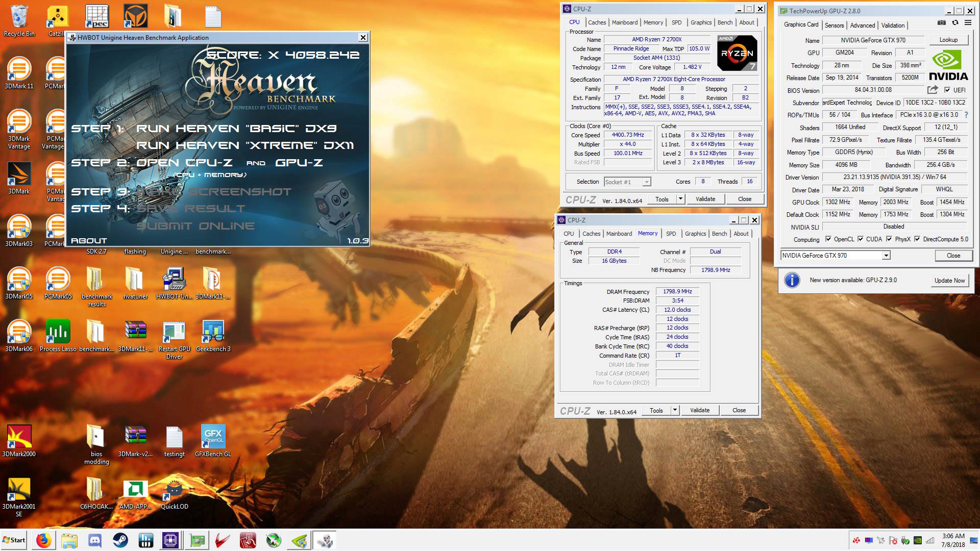Click the taskbar clock showing 3:06 AM
Image resolution: width=980 pixels, height=551 pixels.
click(953, 540)
